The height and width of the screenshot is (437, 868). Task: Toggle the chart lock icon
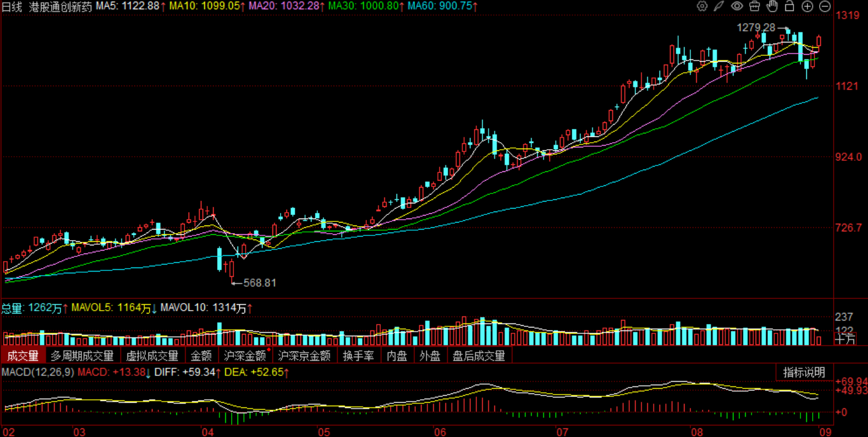(x=789, y=6)
